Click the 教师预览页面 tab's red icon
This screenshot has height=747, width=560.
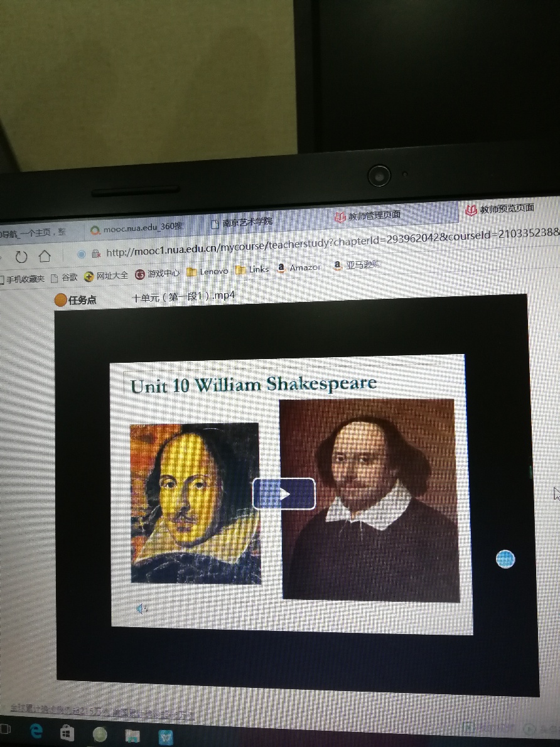471,210
